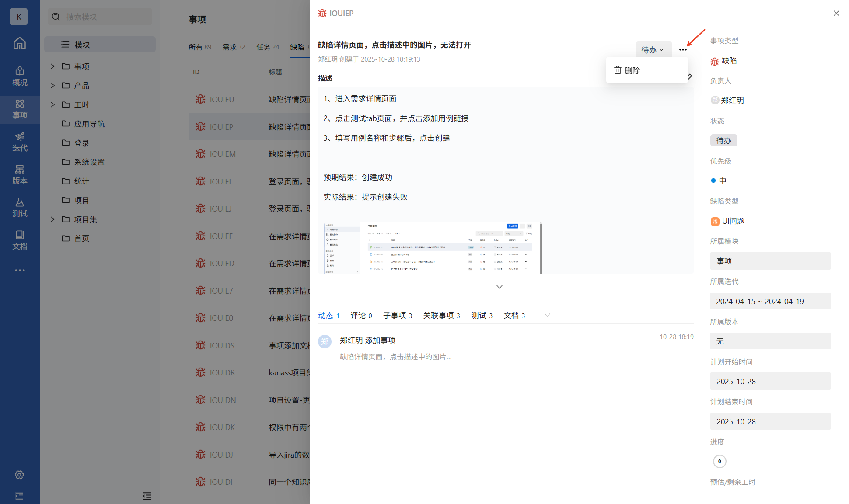Expand the 项目集 folder in tree
849x504 pixels.
pyautogui.click(x=52, y=219)
